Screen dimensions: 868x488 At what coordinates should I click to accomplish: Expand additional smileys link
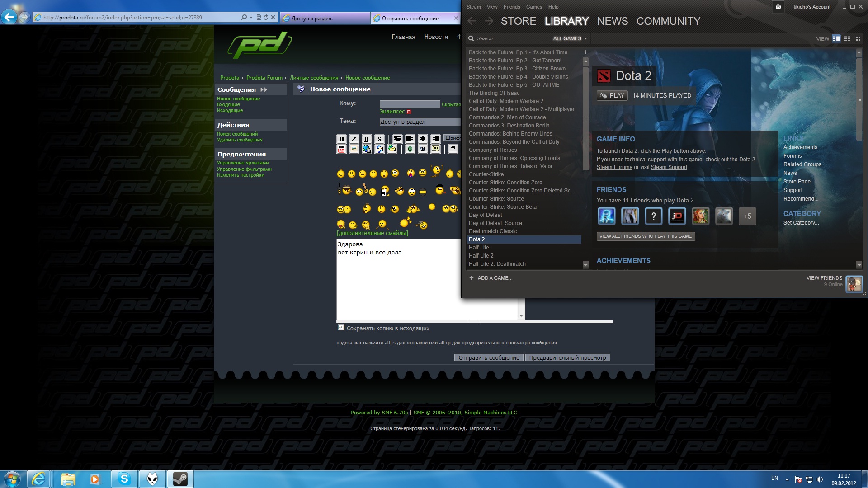point(372,233)
